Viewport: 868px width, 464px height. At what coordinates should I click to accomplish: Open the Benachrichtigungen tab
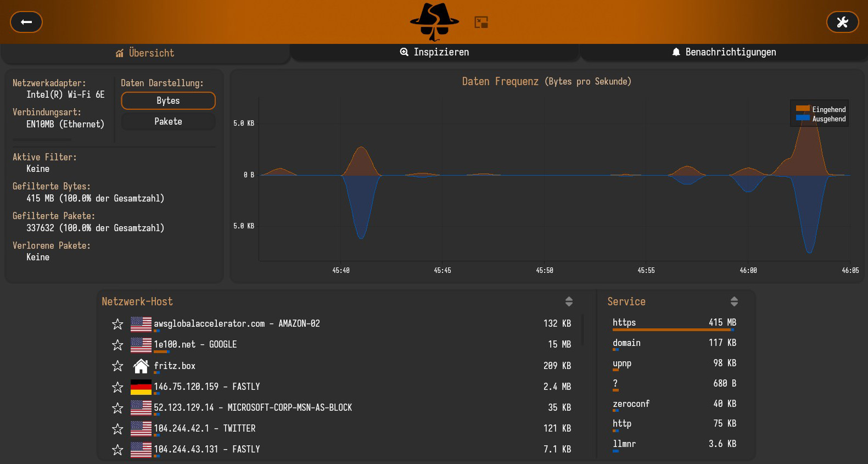coord(724,52)
